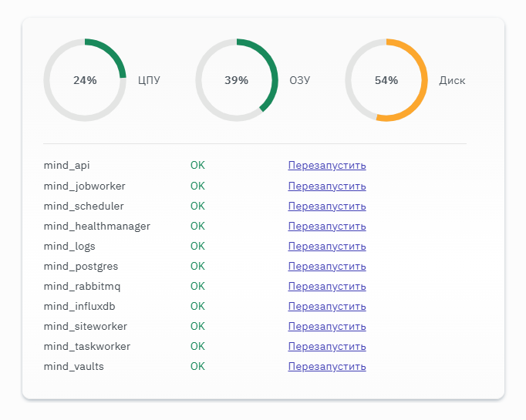This screenshot has width=526, height=420.
Task: Click Перезапустить for mind_taskworker
Action: coord(326,346)
